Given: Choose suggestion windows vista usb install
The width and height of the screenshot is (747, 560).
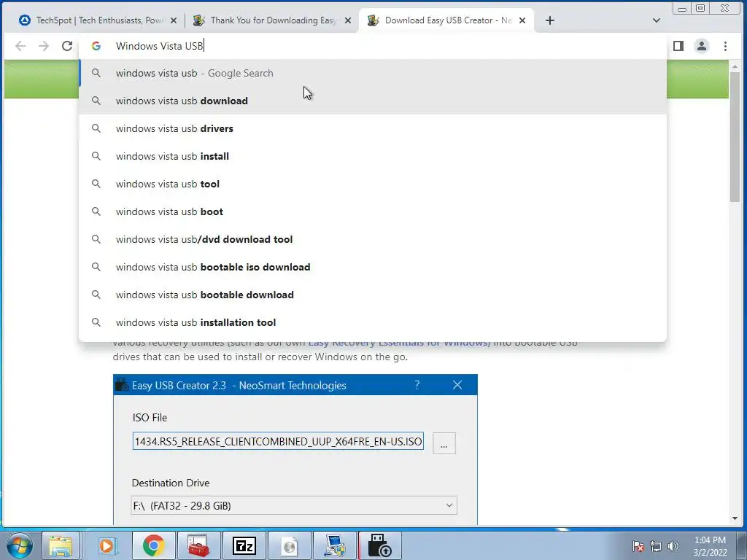Looking at the screenshot, I should click(x=373, y=156).
